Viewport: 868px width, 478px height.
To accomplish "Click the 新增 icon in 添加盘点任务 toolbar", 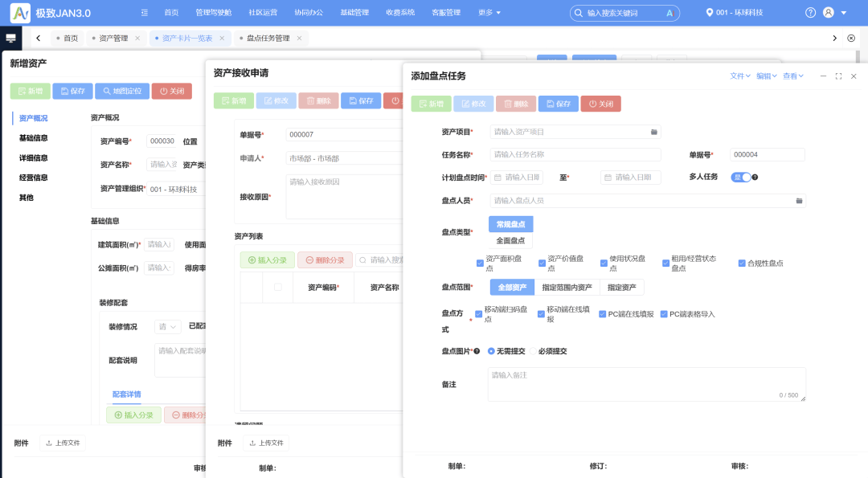I will tap(422, 103).
